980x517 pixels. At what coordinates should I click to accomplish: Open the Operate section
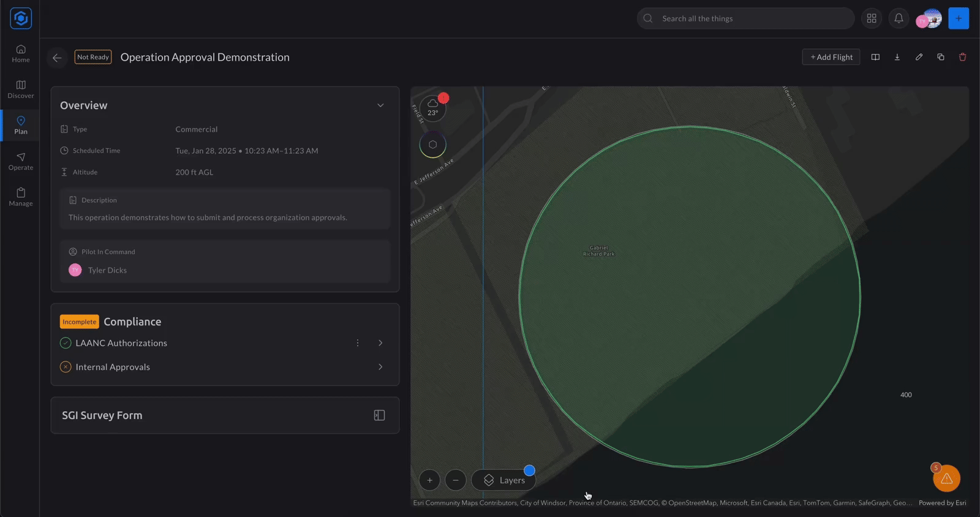[21, 161]
